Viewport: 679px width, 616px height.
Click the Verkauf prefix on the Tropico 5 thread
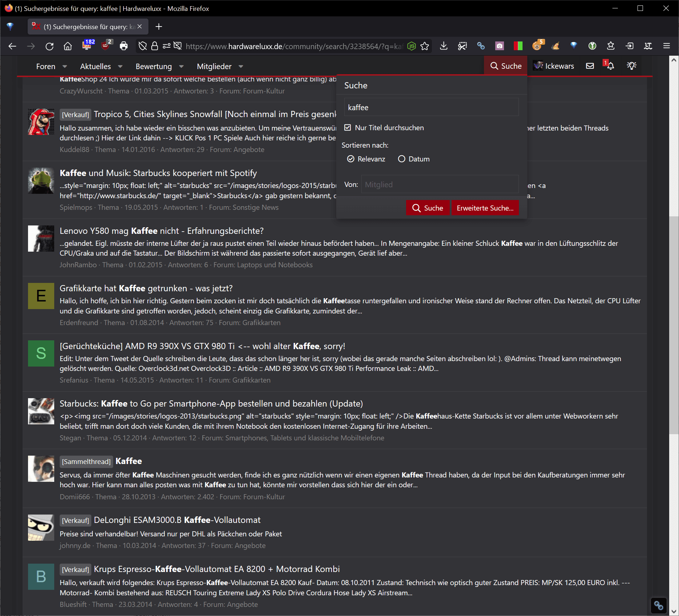click(75, 115)
